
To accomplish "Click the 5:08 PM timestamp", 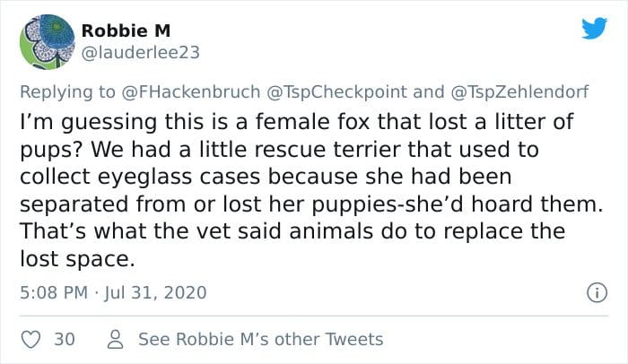I will coord(54,292).
